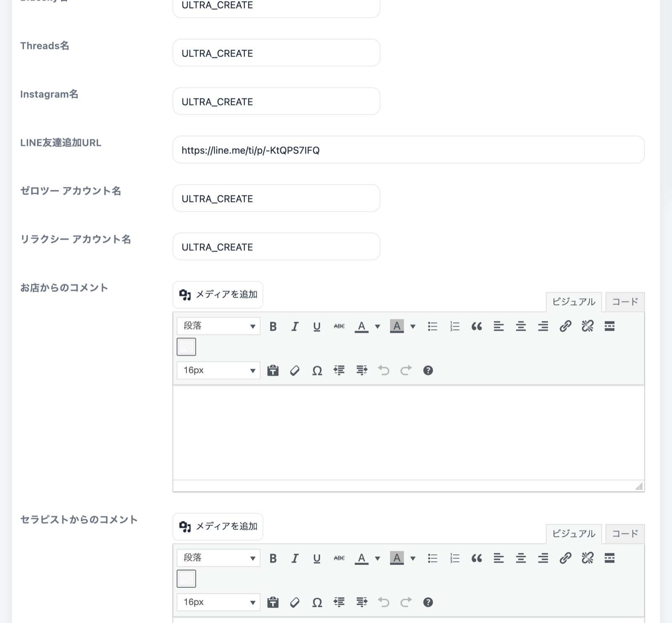672x623 pixels.
Task: Grab the お店からのコメント editor resize handle
Action: [x=639, y=487]
